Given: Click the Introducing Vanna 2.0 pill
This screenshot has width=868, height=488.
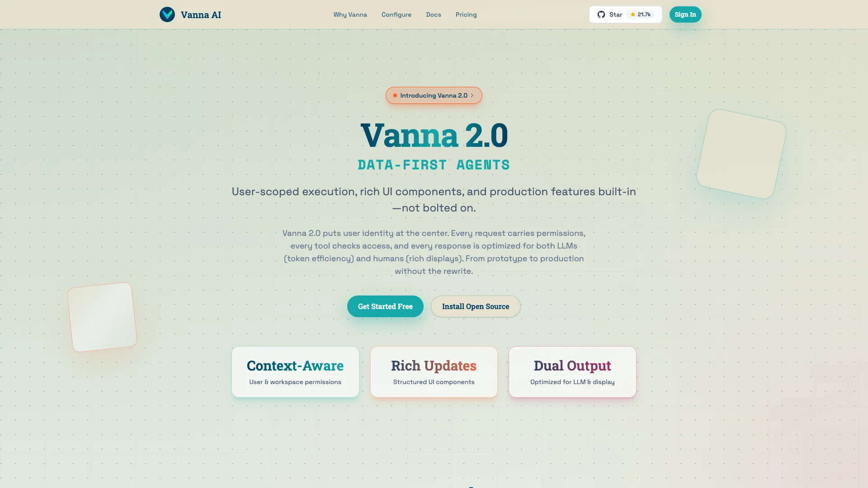Looking at the screenshot, I should 434,95.
